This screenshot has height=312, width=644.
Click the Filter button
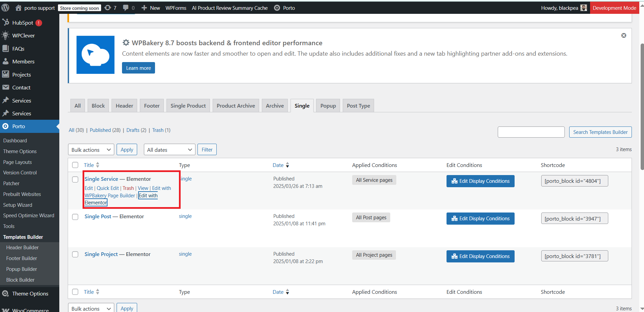(x=207, y=149)
